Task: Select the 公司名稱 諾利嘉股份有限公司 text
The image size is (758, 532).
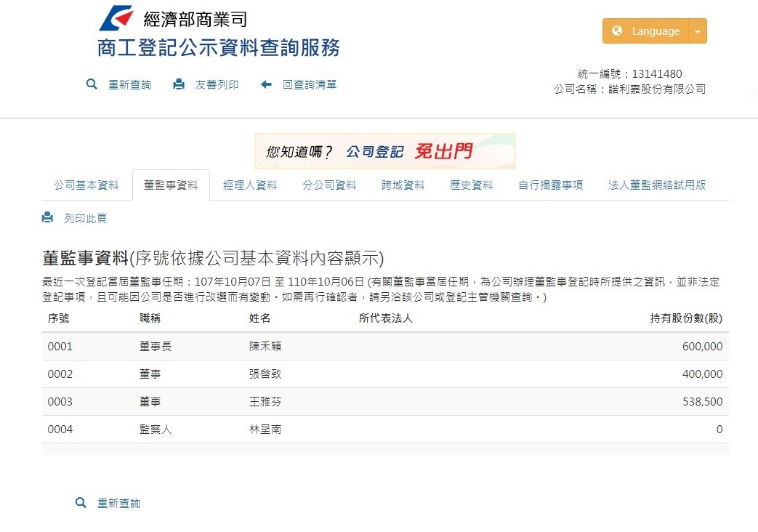Action: click(x=630, y=89)
